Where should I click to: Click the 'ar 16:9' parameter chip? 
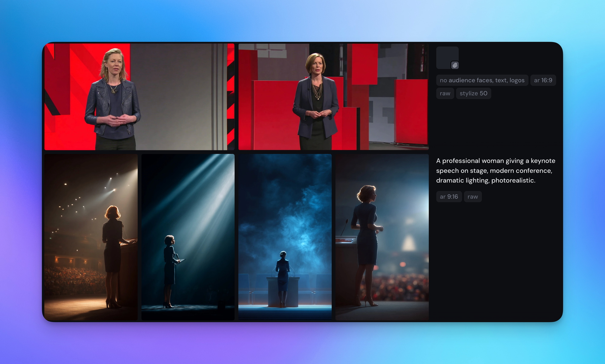pyautogui.click(x=543, y=80)
